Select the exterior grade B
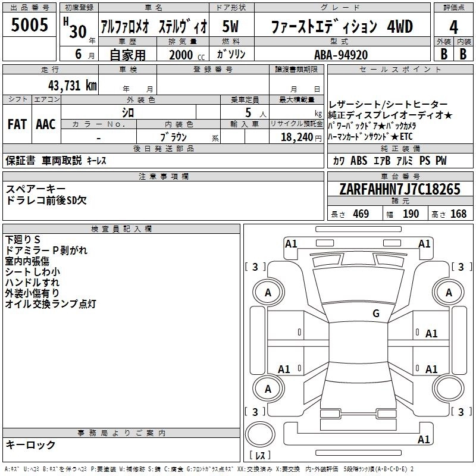 pos(444,54)
